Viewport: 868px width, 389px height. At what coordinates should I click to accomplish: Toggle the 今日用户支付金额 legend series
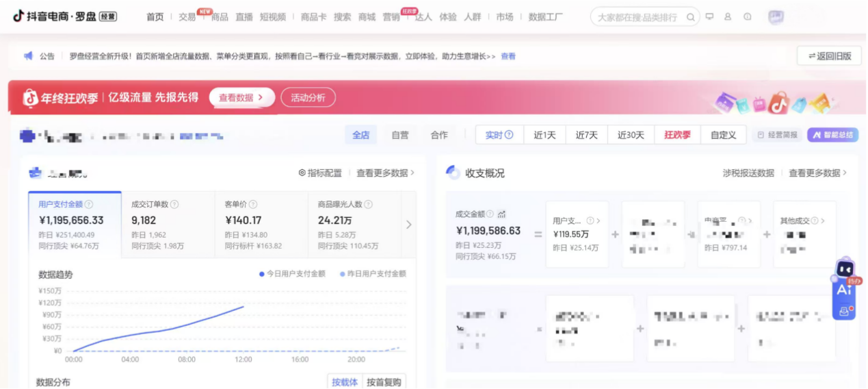(x=292, y=274)
